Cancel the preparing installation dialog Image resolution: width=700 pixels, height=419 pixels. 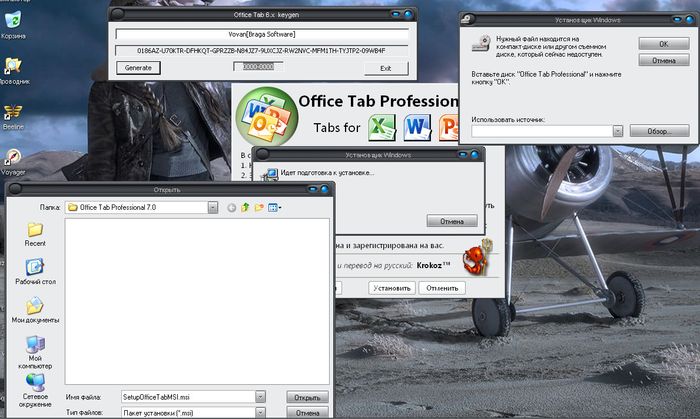click(452, 221)
